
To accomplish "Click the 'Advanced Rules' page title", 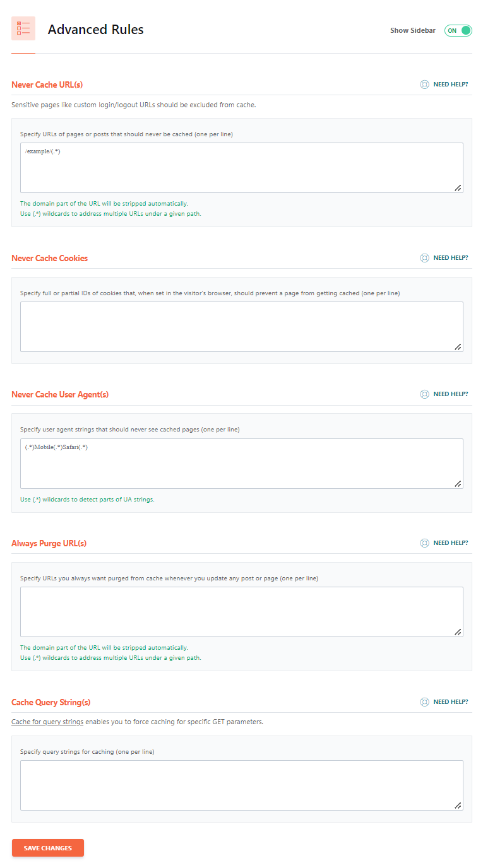I will [x=96, y=30].
